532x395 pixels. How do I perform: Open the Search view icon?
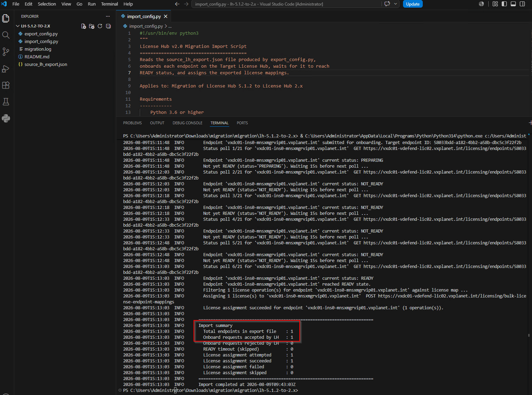pos(6,35)
